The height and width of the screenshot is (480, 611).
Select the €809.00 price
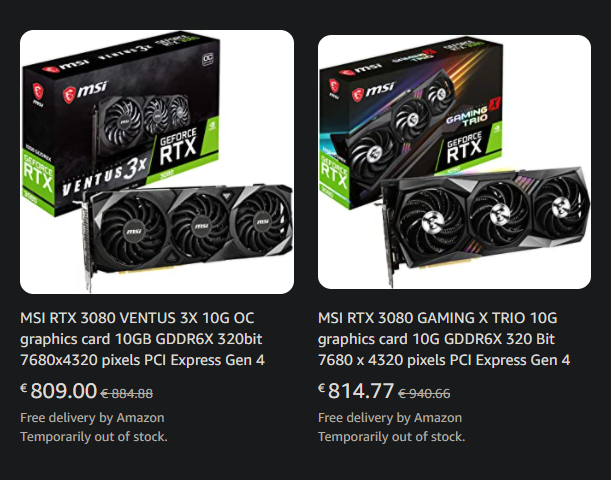[x=58, y=390]
